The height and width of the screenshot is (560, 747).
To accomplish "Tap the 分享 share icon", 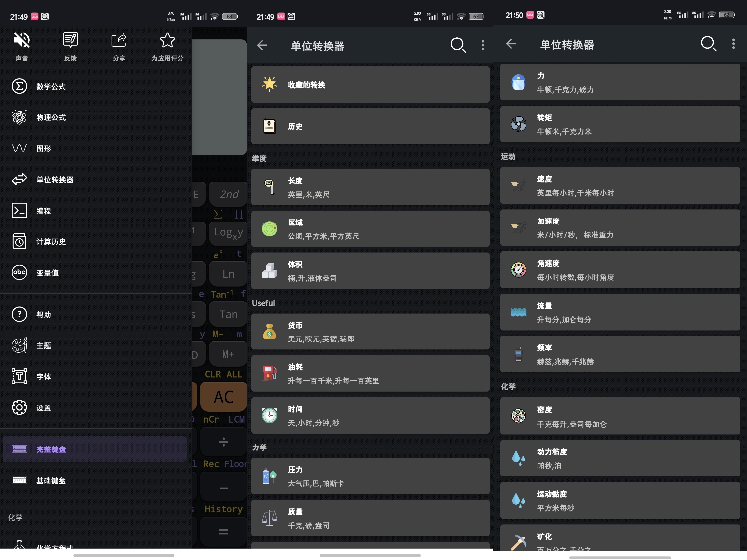I will [x=119, y=40].
